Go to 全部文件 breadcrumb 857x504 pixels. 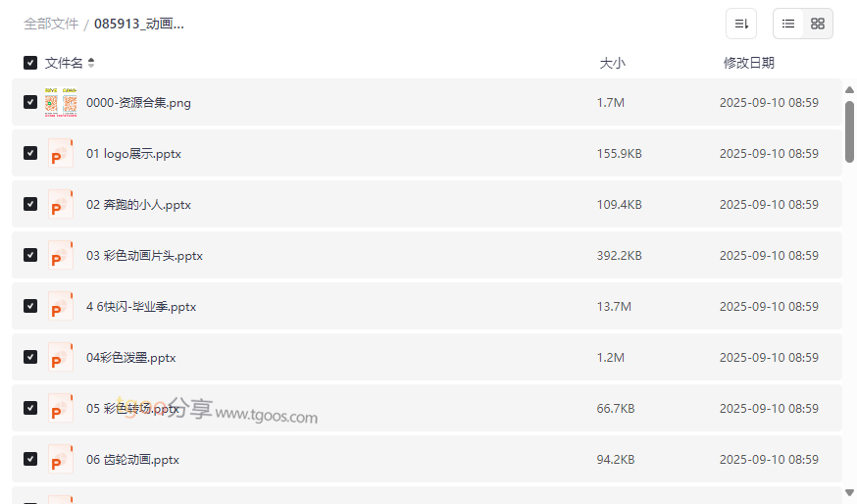click(51, 24)
